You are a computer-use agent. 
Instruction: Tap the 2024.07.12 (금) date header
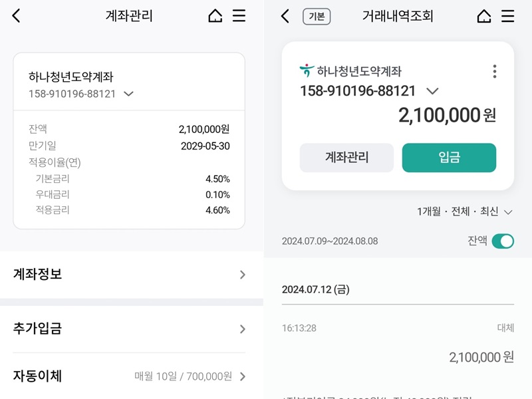(x=315, y=289)
